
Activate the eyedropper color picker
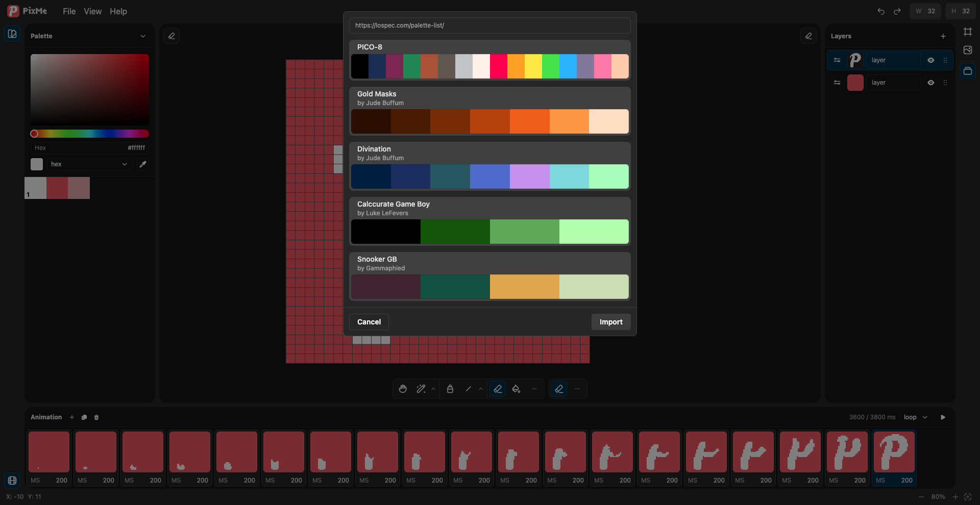(x=143, y=164)
